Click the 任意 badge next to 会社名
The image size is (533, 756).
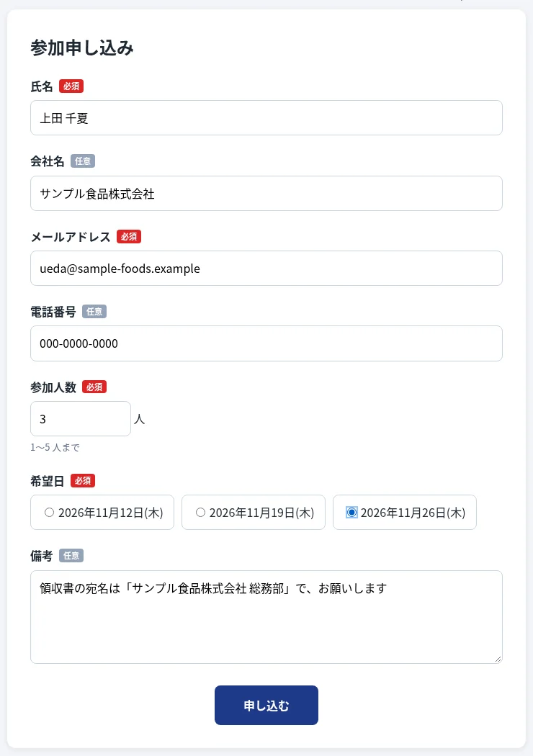(x=83, y=161)
